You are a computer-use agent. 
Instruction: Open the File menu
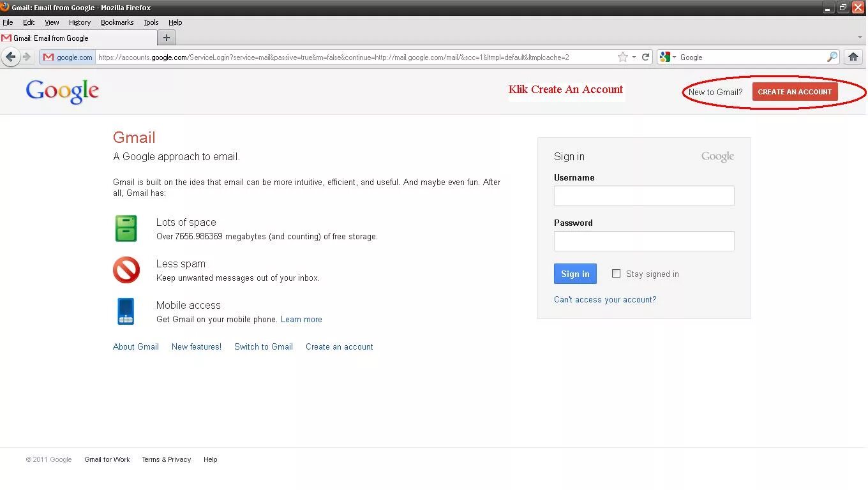8,22
